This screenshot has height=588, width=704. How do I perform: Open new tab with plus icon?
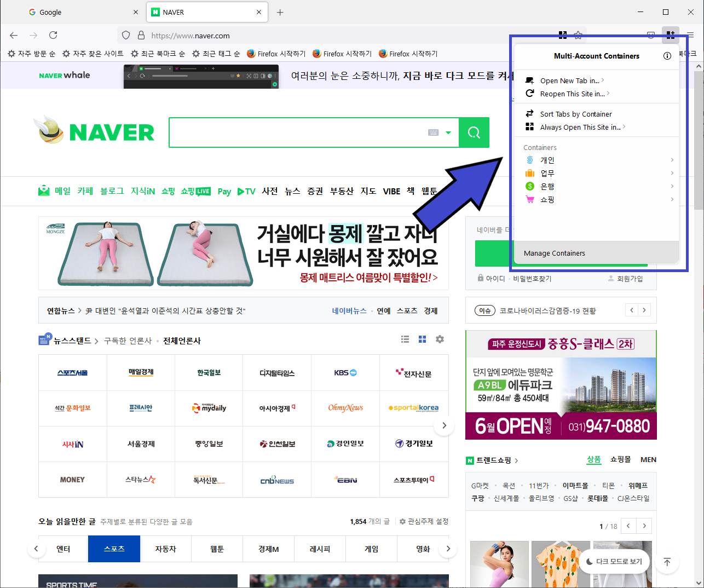tap(280, 12)
